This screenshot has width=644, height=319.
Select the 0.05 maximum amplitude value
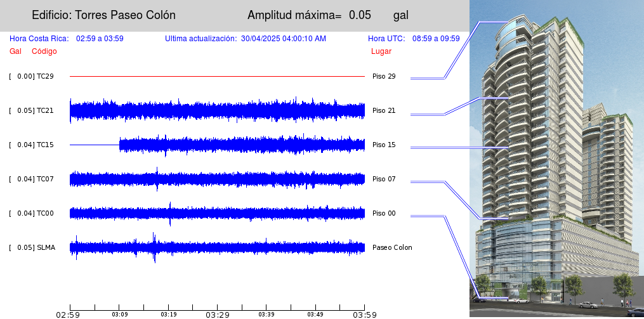pyautogui.click(x=360, y=15)
